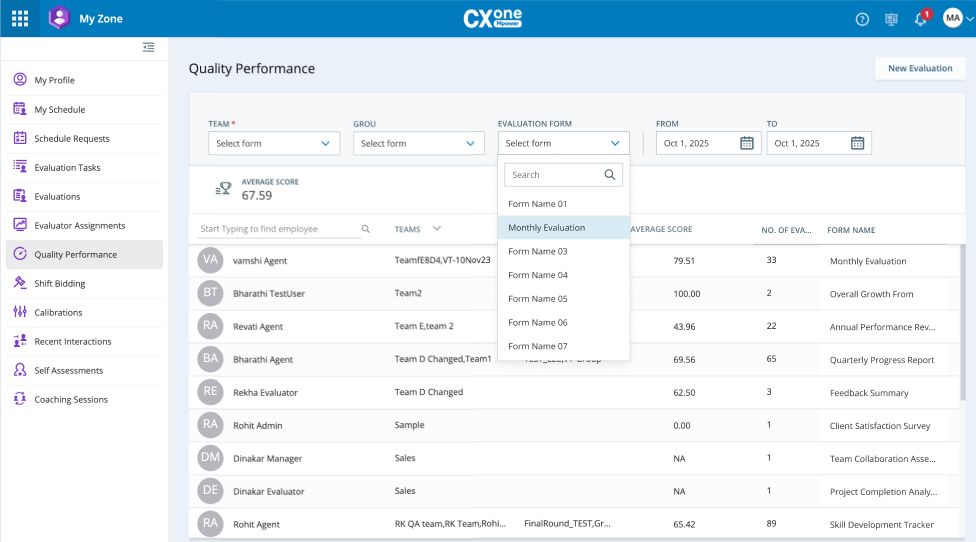Click the monitor icon in top bar

pyautogui.click(x=891, y=19)
